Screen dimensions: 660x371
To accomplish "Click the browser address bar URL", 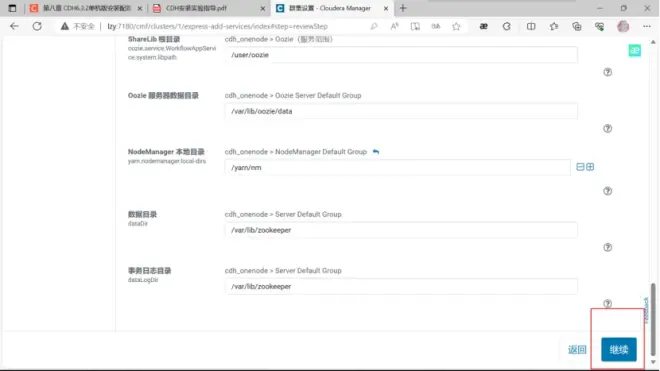I will [x=217, y=26].
